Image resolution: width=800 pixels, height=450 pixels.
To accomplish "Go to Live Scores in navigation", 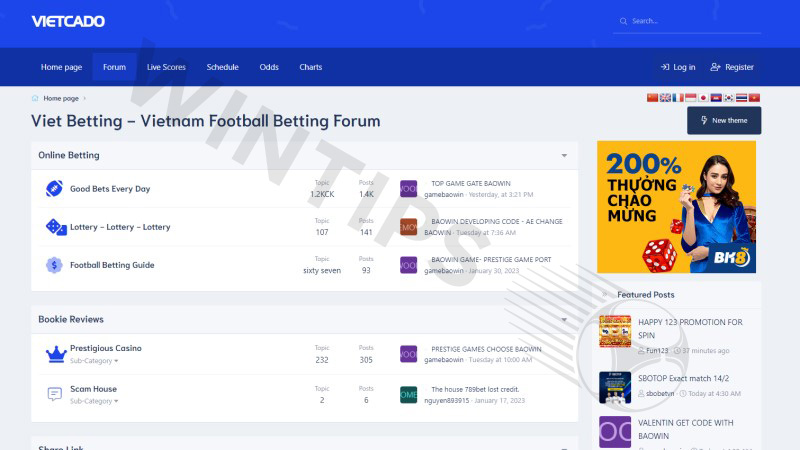I will click(x=166, y=67).
